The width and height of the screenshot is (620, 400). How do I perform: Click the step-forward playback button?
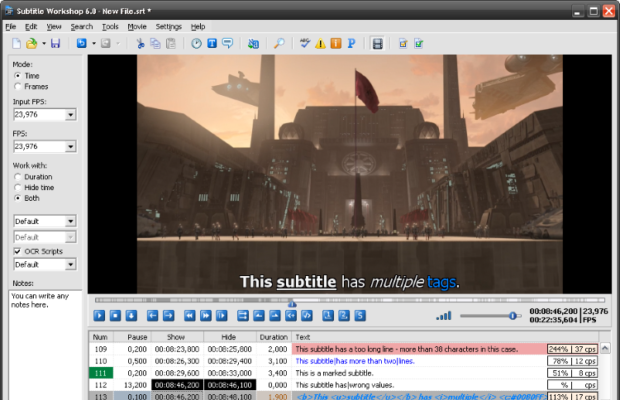click(222, 315)
